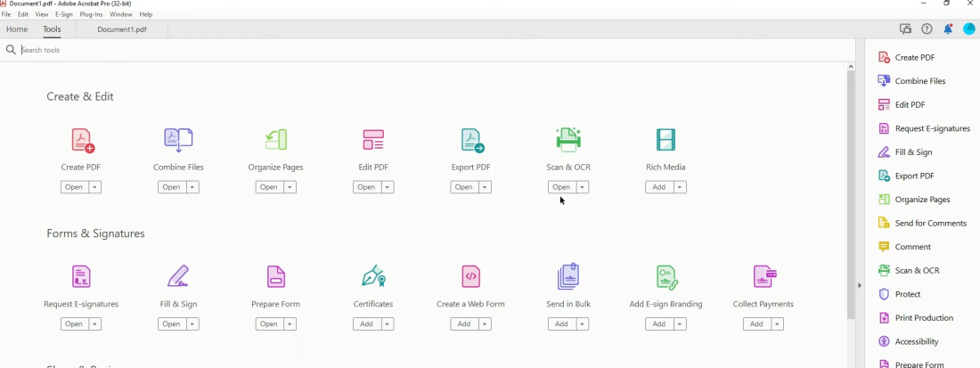This screenshot has height=368, width=980.
Task: Open the help question mark icon
Action: 927,29
